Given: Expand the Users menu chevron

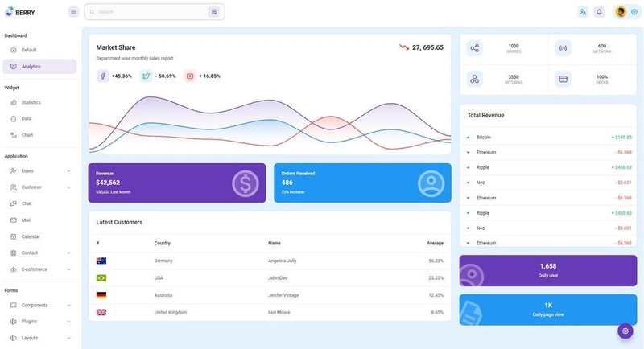Looking at the screenshot, I should [68, 171].
